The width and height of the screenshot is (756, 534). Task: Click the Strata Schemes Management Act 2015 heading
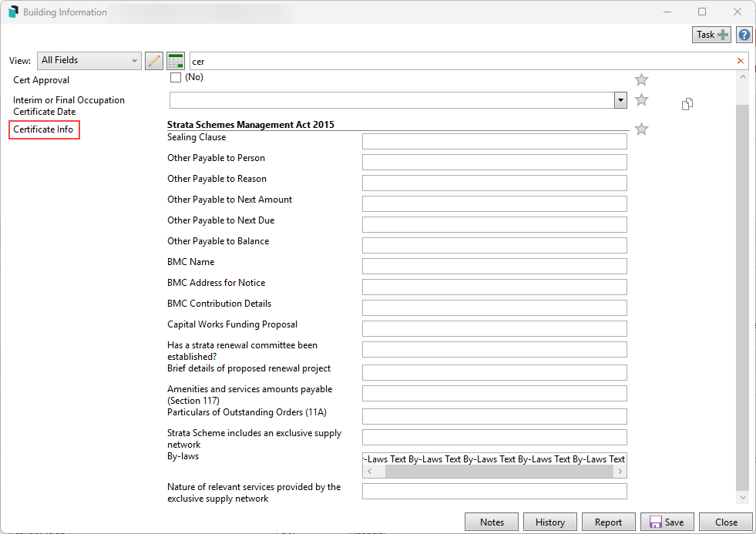250,124
